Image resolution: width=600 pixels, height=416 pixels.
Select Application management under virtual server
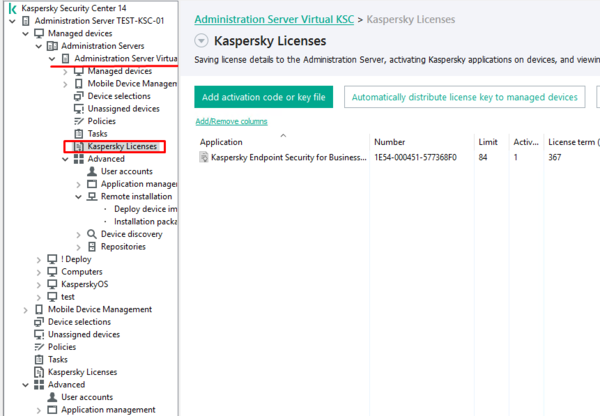139,184
